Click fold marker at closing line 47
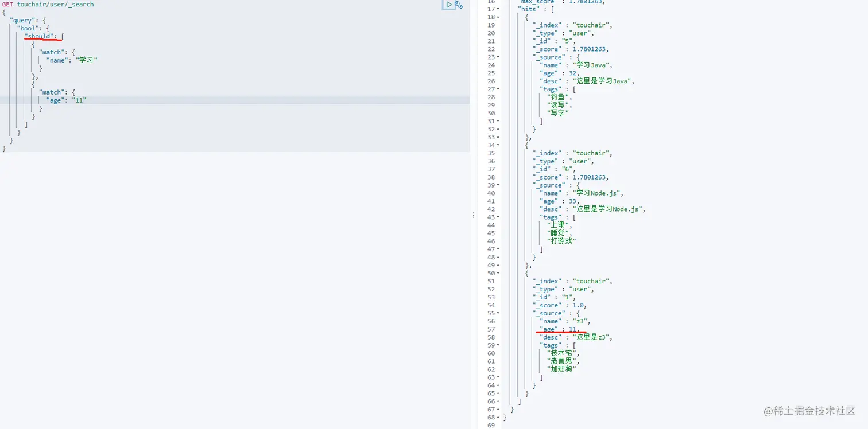868x429 pixels. pos(498,249)
